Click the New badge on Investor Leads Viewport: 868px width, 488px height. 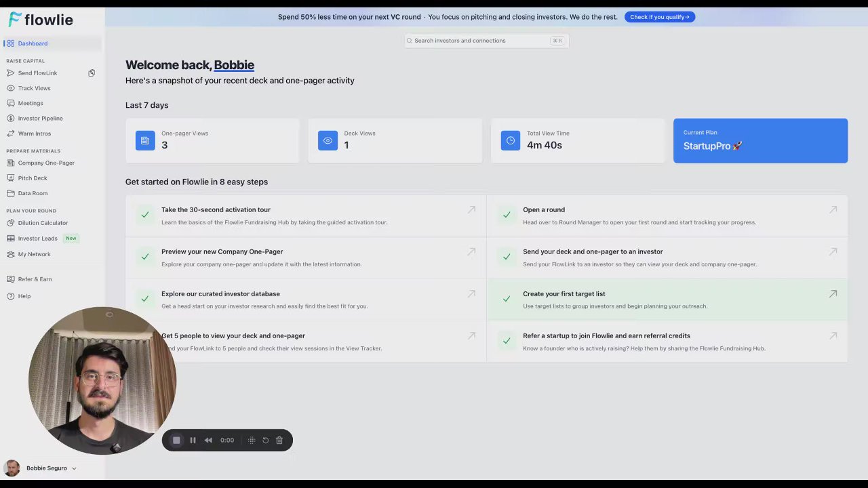(71, 239)
